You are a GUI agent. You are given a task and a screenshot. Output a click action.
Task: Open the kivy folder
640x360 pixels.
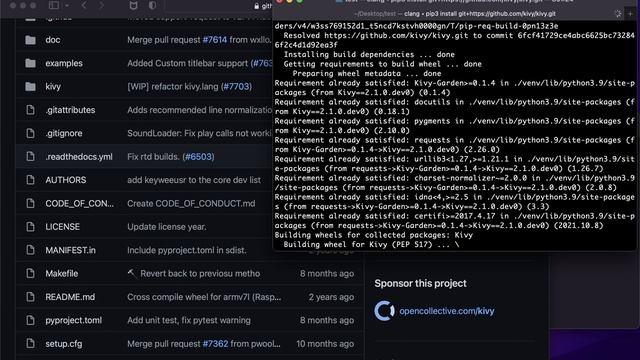point(53,87)
